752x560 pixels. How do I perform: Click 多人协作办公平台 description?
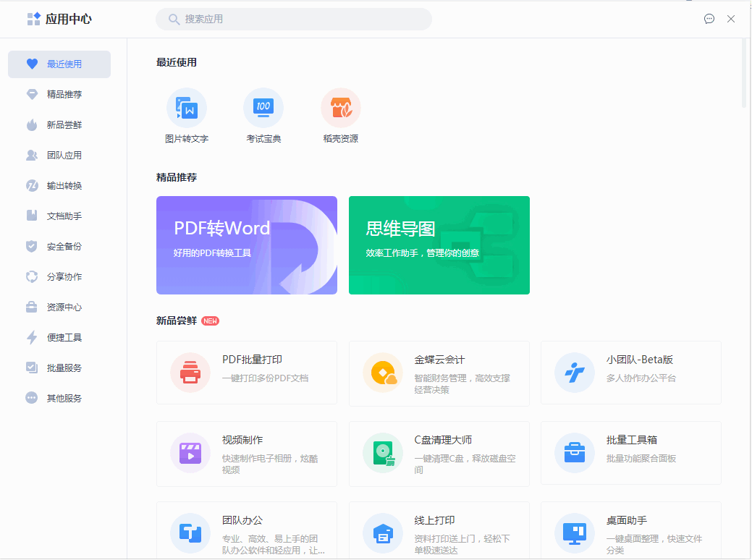(x=641, y=378)
